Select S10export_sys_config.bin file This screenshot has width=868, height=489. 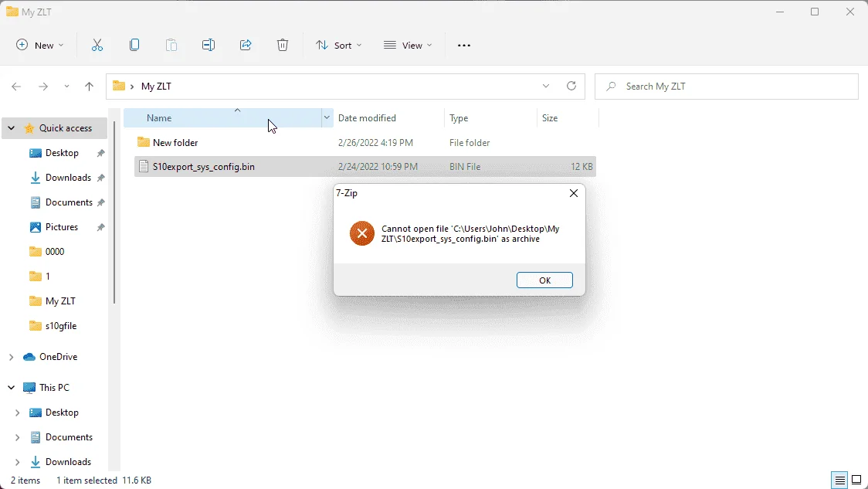(364, 167)
